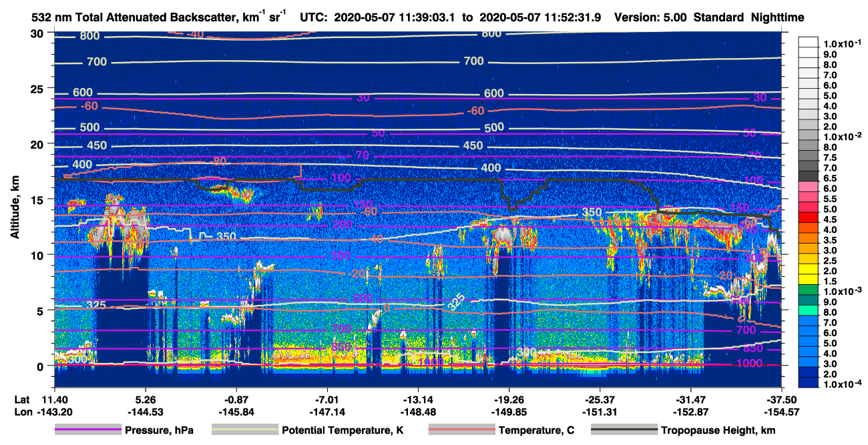
Task: Click the colorbar label 3.5
Action: pos(829,240)
